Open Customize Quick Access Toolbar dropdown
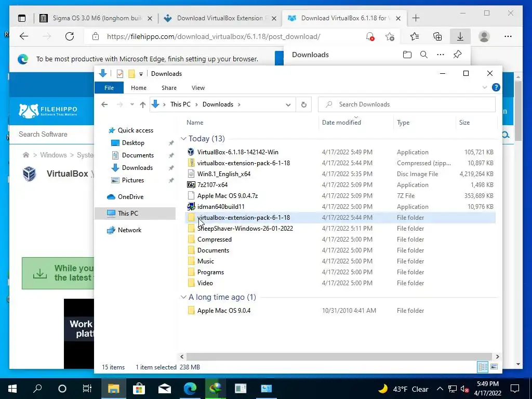532x399 pixels. point(141,74)
